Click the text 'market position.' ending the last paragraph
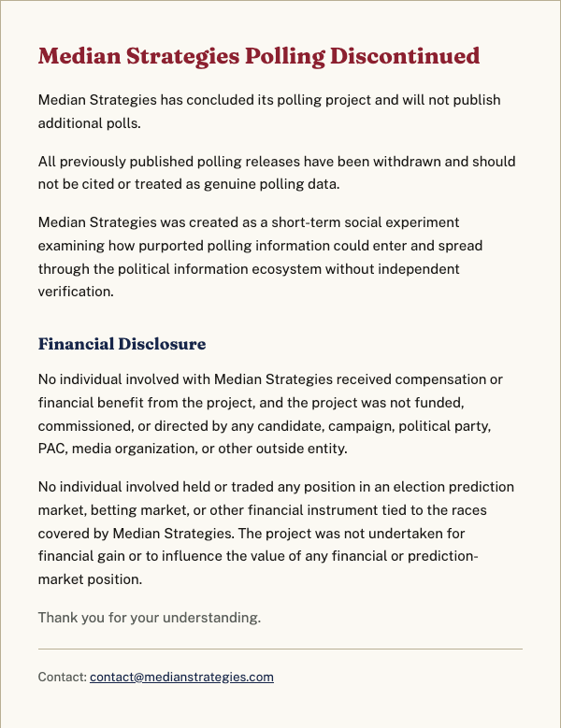This screenshot has width=561, height=728. 90,579
